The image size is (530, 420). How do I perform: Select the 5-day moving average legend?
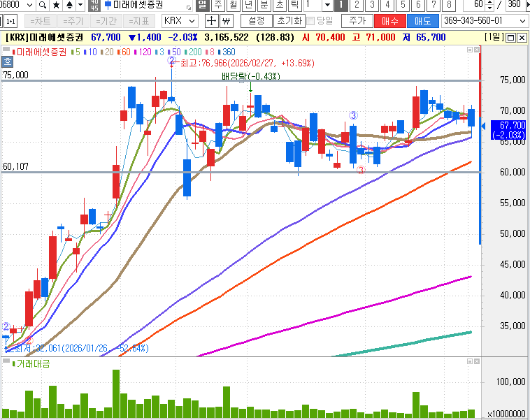(76, 52)
